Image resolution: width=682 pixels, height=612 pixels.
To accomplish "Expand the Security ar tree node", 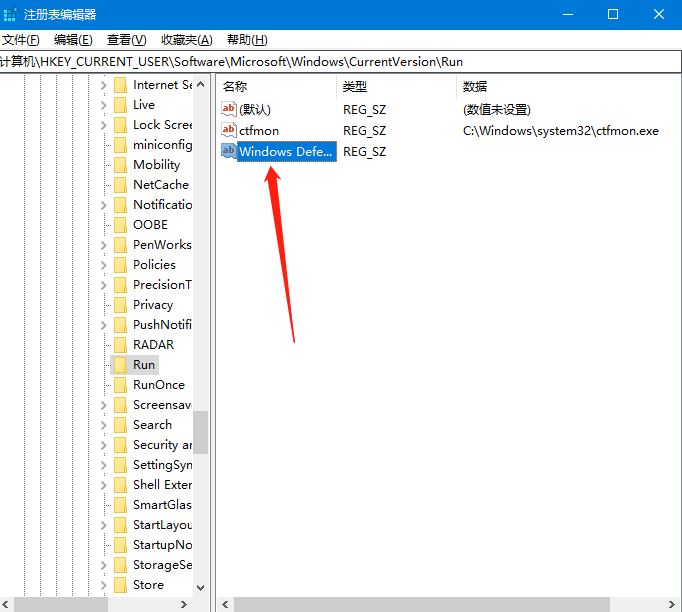I will pos(104,445).
